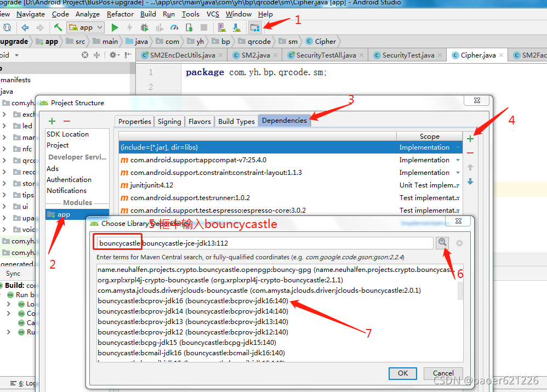The image size is (547, 392).
Task: Open the AVD Manager icon
Action: click(x=221, y=27)
